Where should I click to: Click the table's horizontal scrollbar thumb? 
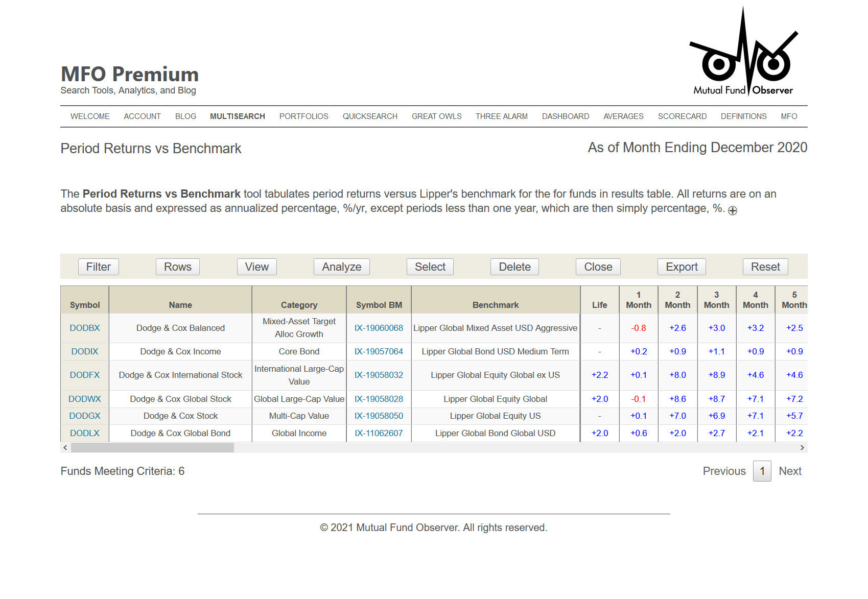pos(152,448)
